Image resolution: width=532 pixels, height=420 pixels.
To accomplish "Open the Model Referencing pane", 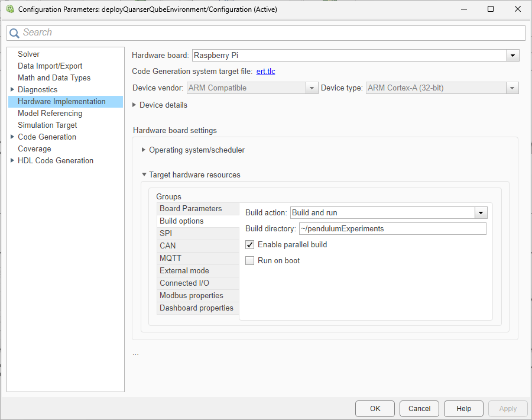I will coord(50,113).
